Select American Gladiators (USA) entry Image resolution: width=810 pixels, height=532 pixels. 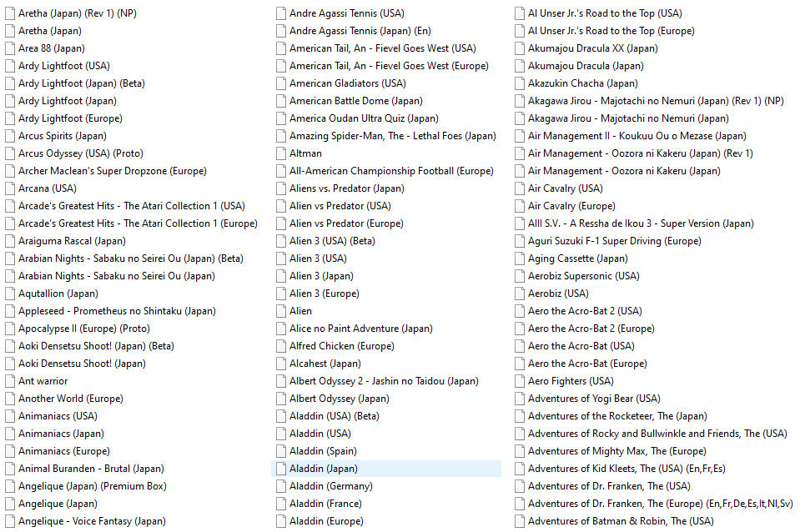347,83
